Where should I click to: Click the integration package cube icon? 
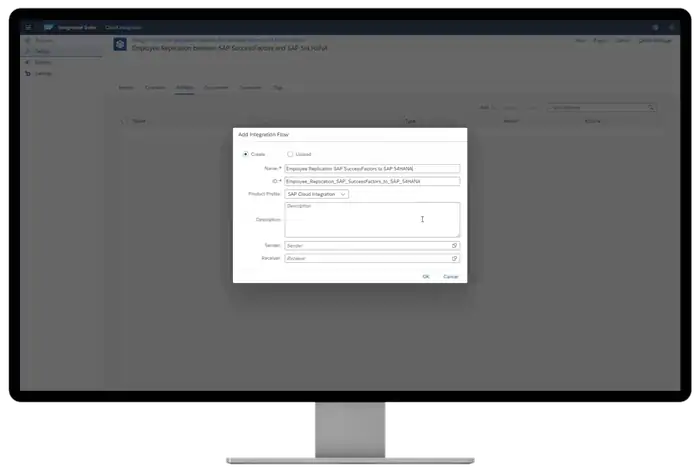pos(119,47)
